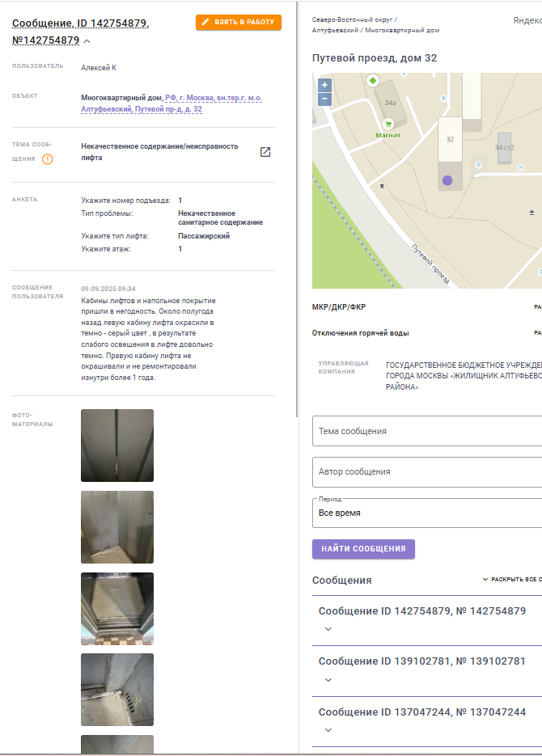Zoom out on the map with minus button
The width and height of the screenshot is (542, 756).
(x=324, y=99)
